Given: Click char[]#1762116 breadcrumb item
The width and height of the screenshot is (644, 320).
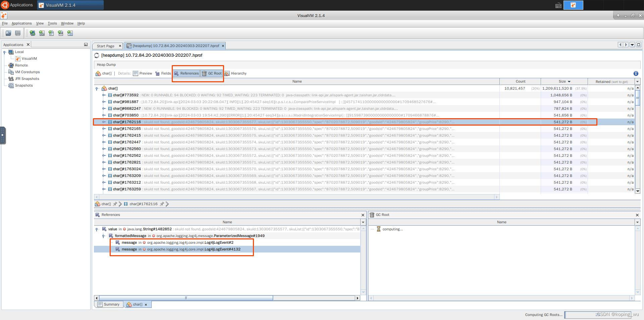Looking at the screenshot, I should pyautogui.click(x=141, y=204).
